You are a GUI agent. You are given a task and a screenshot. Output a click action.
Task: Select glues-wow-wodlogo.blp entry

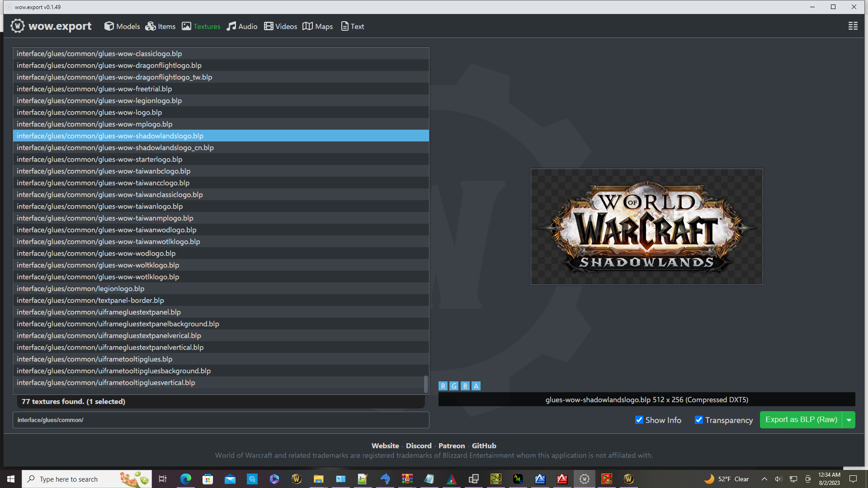coord(221,253)
